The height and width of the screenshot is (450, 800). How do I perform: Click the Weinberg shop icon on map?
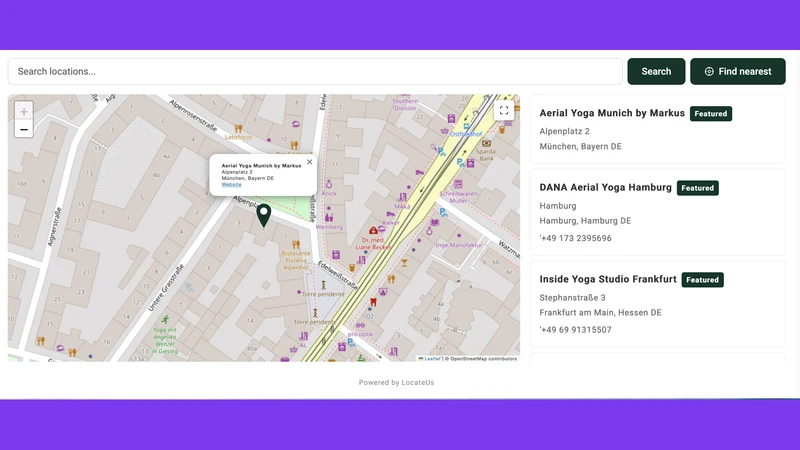pos(330,218)
